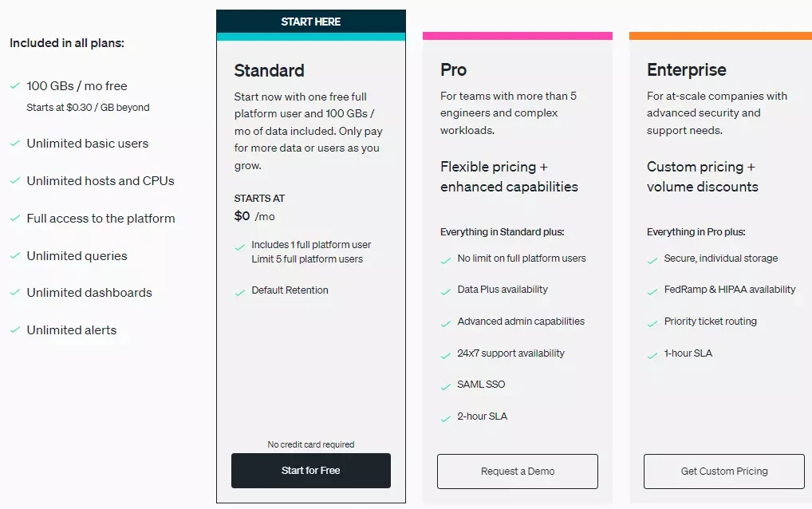Click the START HERE banner

point(311,22)
